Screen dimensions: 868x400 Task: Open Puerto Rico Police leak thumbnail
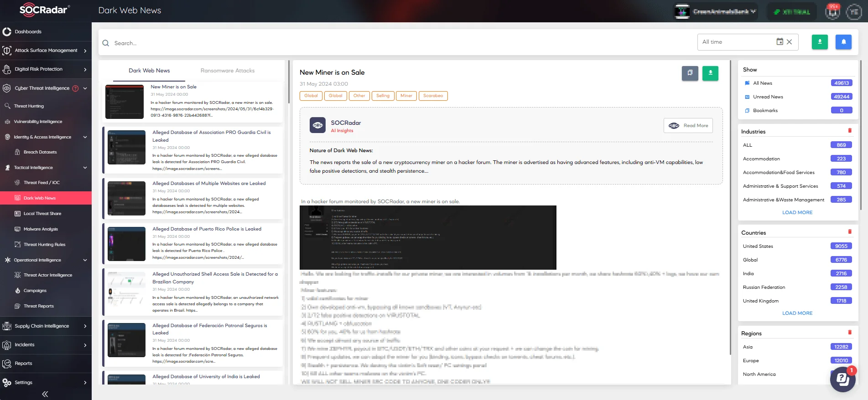[x=126, y=244]
